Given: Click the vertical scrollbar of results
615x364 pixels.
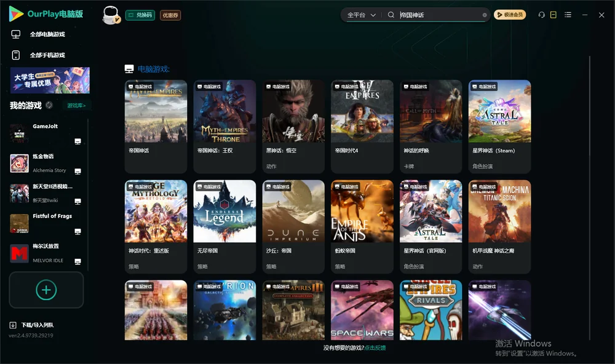Looking at the screenshot, I should point(589,198).
